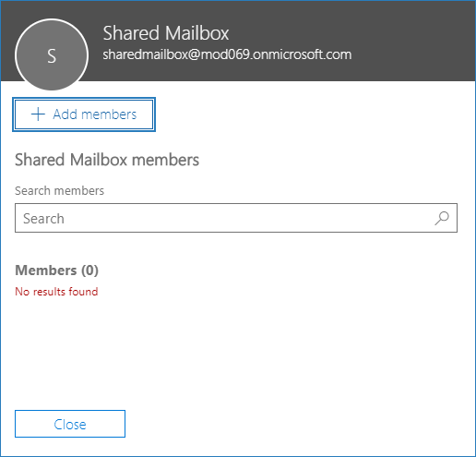
Task: Click the 'No results found' message
Action: (56, 292)
